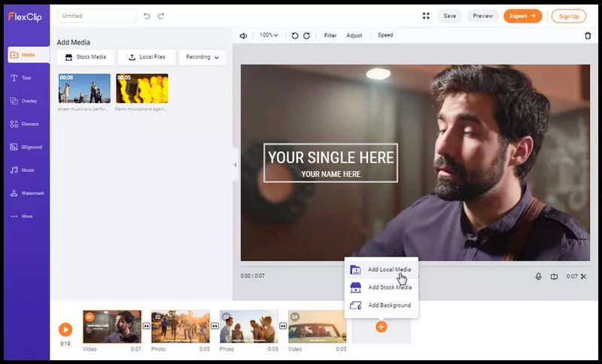Open the Adjust option
The height and width of the screenshot is (364, 602).
click(x=354, y=35)
